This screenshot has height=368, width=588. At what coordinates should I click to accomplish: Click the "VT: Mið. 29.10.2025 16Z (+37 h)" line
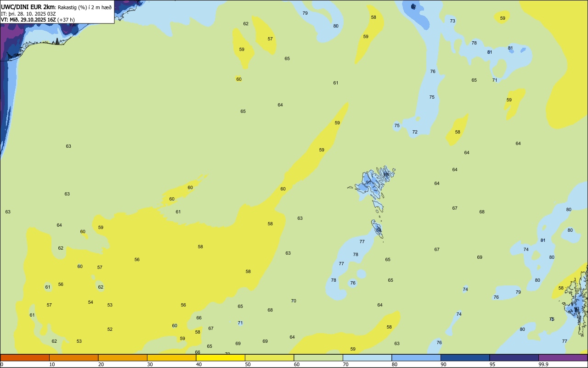pyautogui.click(x=38, y=19)
